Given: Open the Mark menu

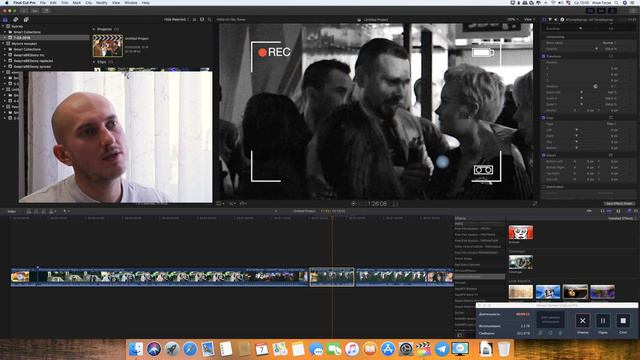Looking at the screenshot, I should click(x=76, y=2).
